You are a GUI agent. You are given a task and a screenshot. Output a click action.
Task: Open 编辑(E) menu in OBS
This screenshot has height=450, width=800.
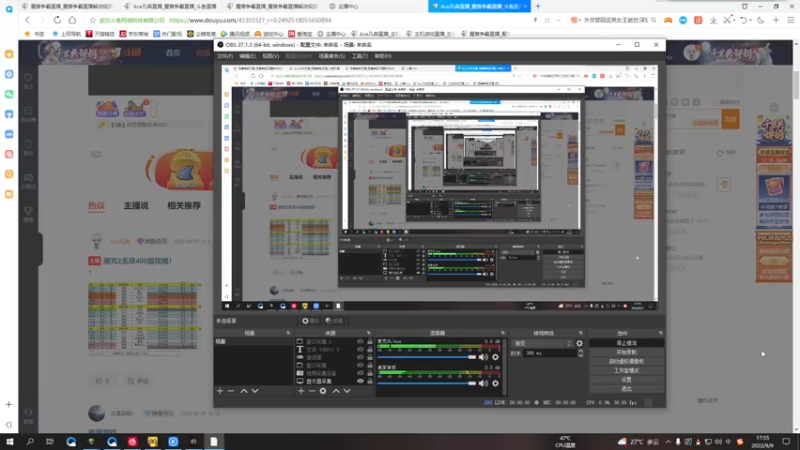(x=247, y=56)
